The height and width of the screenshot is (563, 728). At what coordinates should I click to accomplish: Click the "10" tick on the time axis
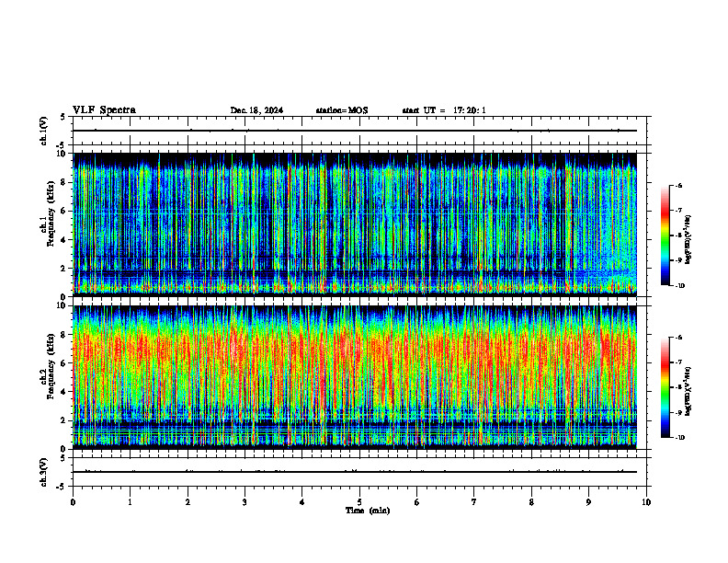[646, 502]
